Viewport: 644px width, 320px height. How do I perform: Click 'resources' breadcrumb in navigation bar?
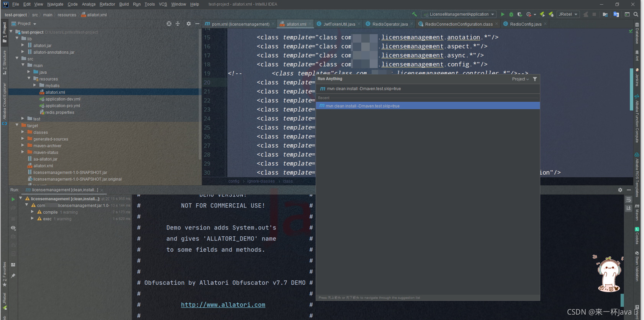click(67, 15)
